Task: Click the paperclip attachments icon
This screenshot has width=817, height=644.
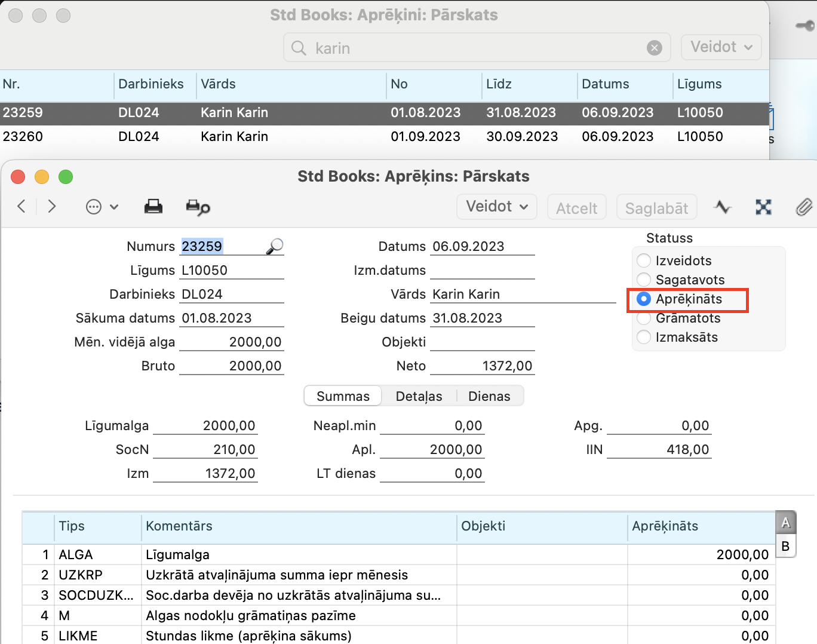Action: pos(804,207)
